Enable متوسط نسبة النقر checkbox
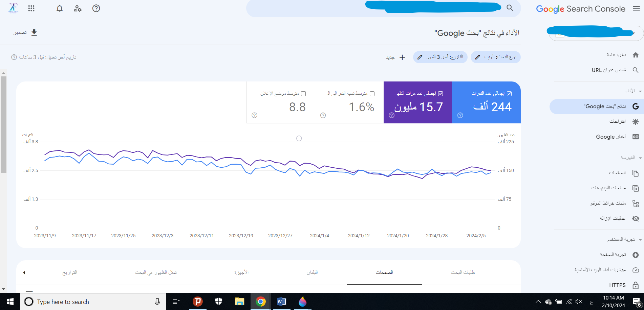This screenshot has width=644, height=310. coord(372,93)
